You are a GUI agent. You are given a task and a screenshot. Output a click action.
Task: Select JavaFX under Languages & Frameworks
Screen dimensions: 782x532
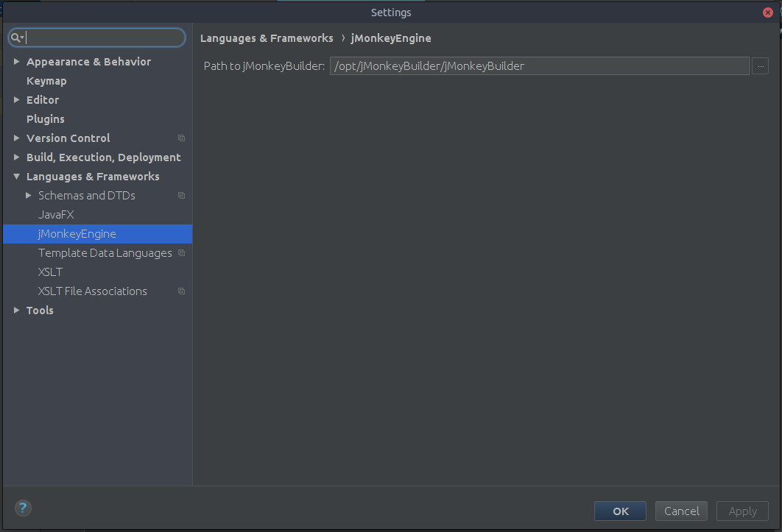point(56,215)
